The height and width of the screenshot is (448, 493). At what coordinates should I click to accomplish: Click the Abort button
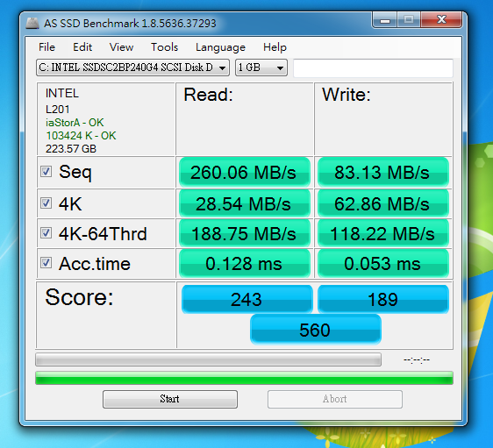334,399
